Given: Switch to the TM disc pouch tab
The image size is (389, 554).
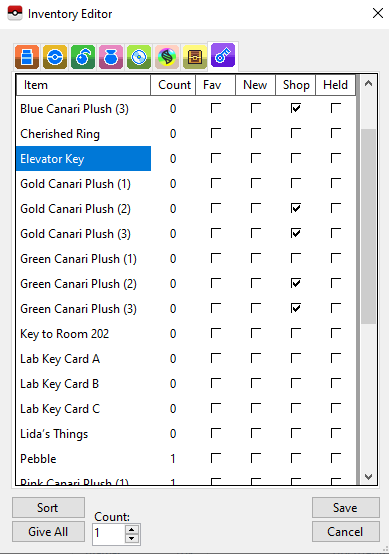Looking at the screenshot, I should tap(139, 57).
